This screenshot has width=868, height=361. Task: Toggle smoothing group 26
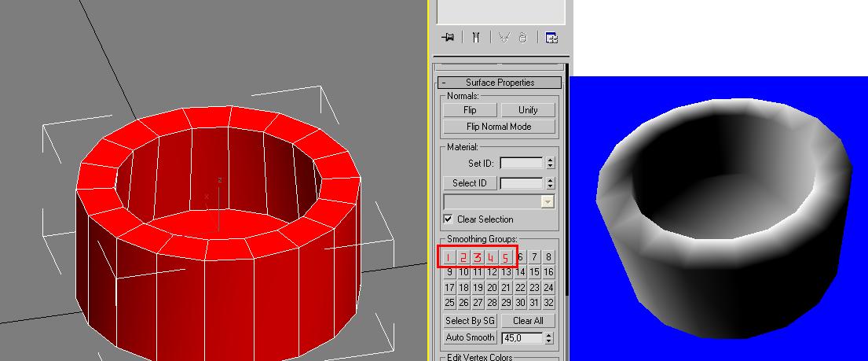[464, 303]
